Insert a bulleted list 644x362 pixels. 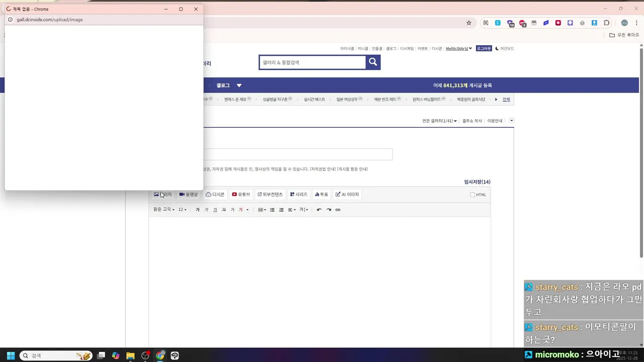(272, 210)
